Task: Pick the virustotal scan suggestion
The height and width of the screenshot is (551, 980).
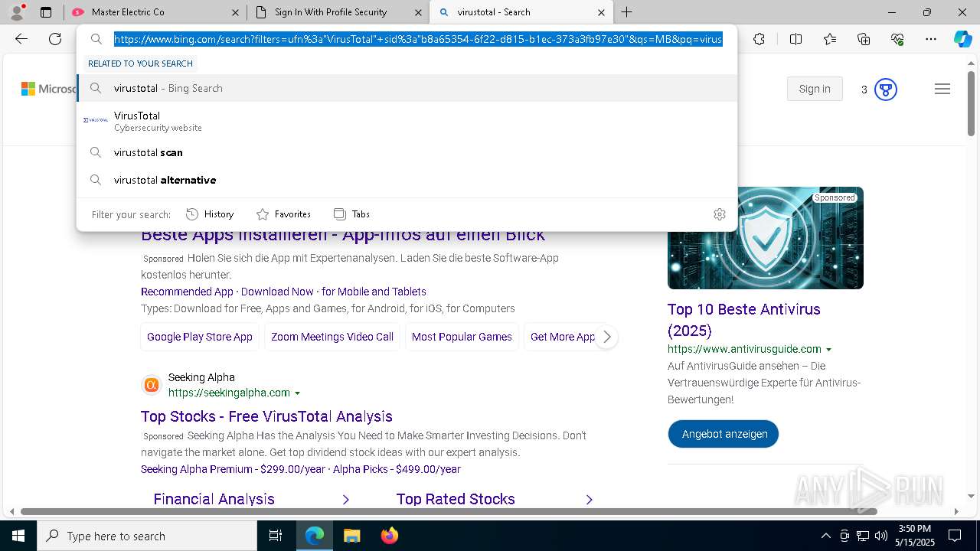Action: pyautogui.click(x=407, y=152)
